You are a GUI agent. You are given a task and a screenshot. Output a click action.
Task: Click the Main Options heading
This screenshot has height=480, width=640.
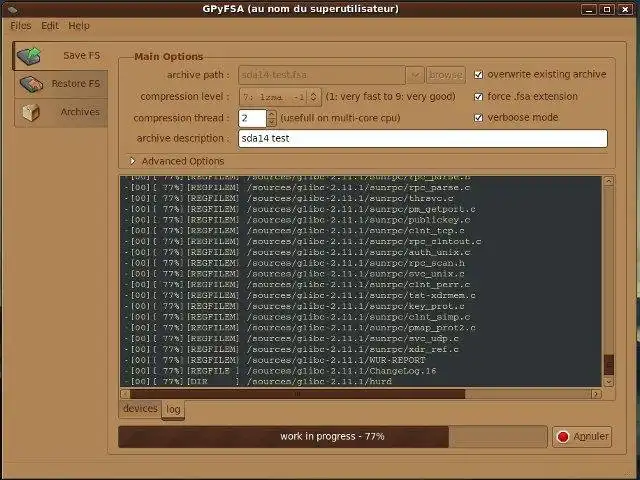pyautogui.click(x=169, y=57)
